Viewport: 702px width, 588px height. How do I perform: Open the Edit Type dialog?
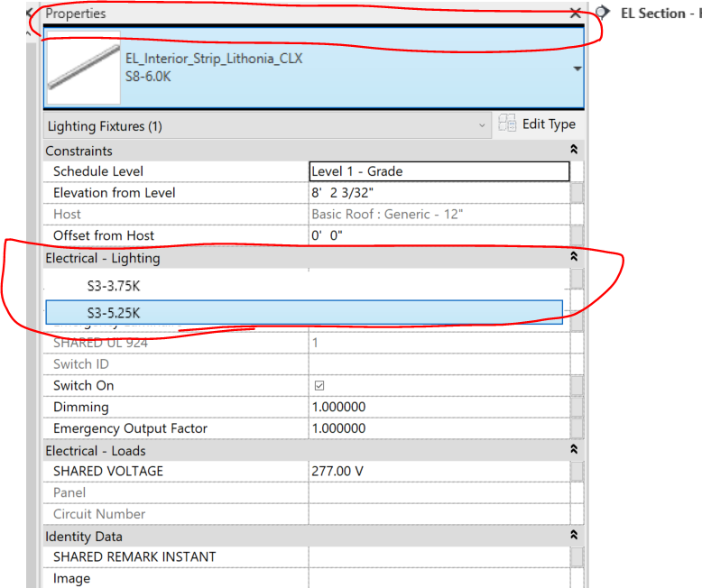[537, 124]
